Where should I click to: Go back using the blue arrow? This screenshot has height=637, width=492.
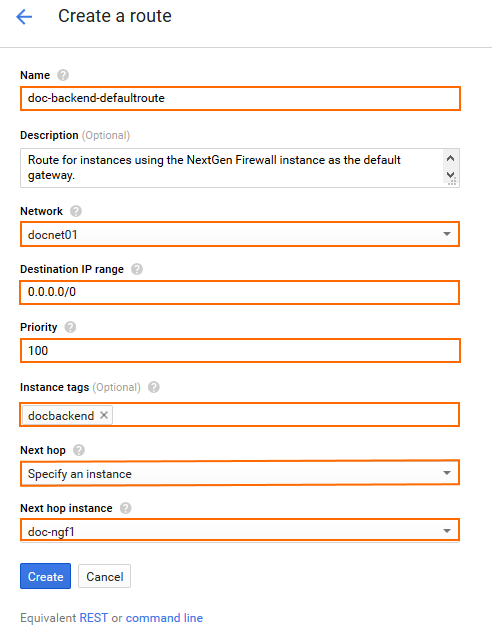coord(24,17)
